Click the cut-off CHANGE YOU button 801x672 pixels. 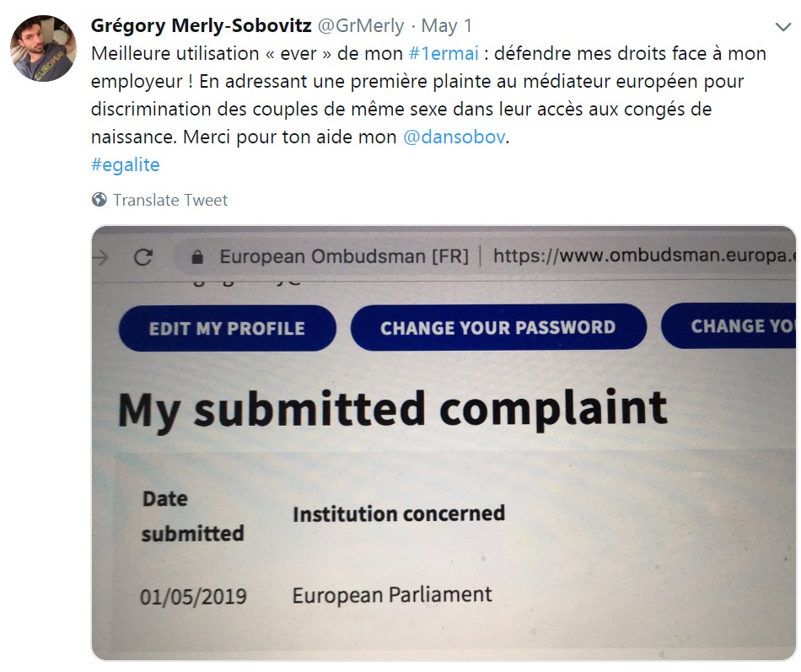coord(730,326)
